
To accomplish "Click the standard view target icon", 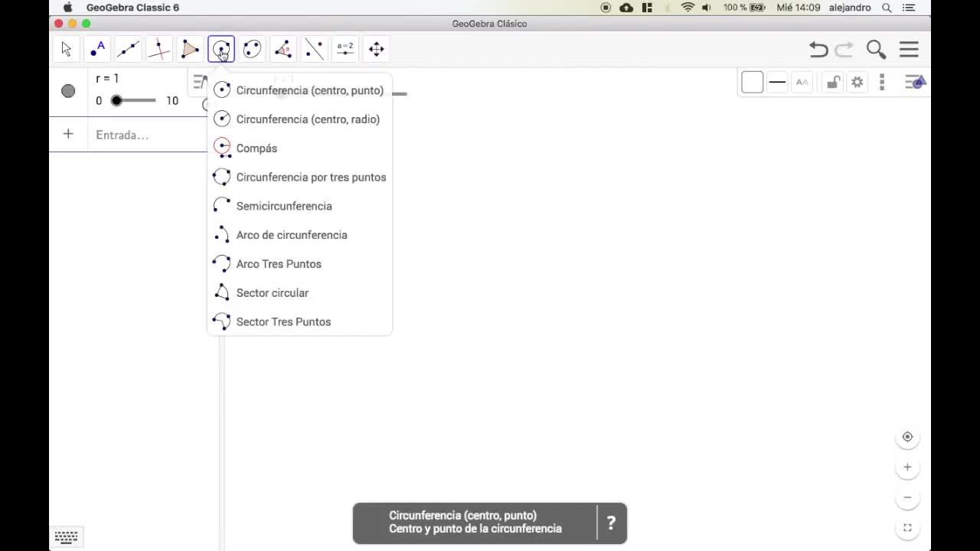I will point(907,437).
